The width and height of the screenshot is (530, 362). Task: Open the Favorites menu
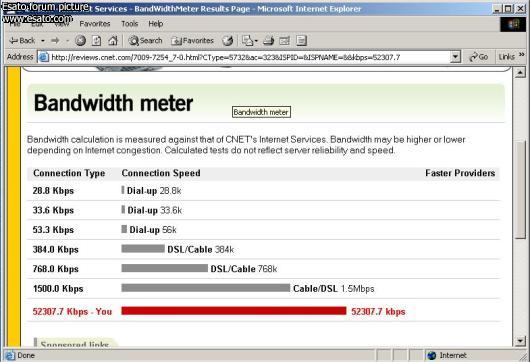point(95,24)
